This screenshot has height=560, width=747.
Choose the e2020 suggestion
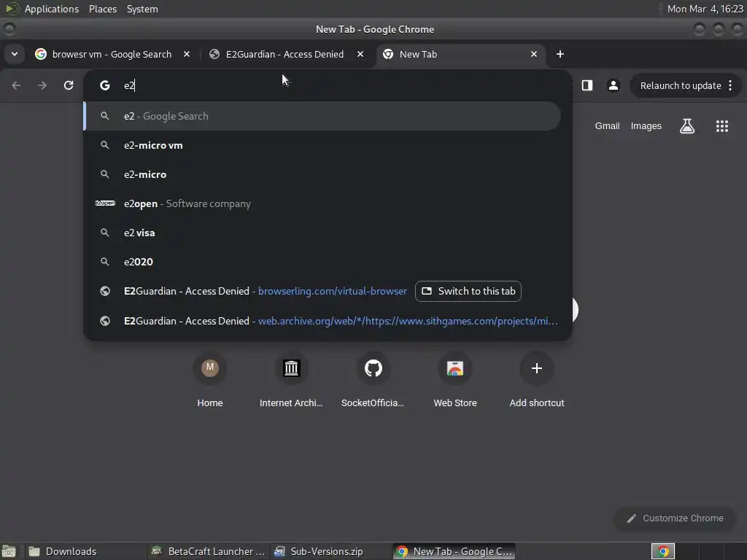click(x=322, y=262)
